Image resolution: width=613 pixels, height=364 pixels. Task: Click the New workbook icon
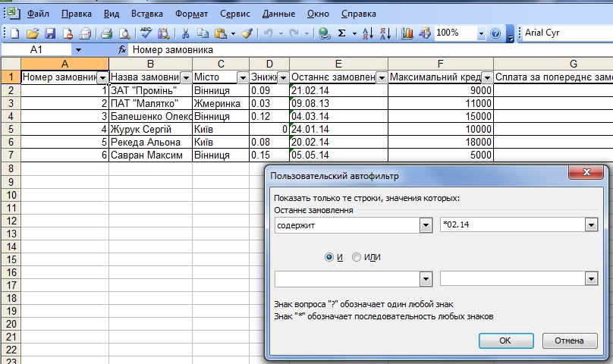tap(14, 33)
